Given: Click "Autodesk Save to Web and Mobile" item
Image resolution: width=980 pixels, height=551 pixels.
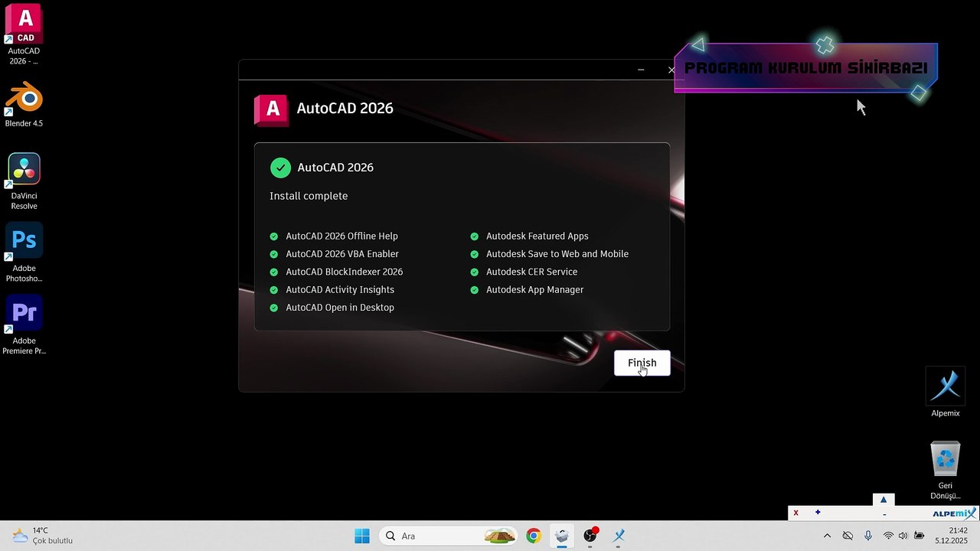Looking at the screenshot, I should 557,254.
